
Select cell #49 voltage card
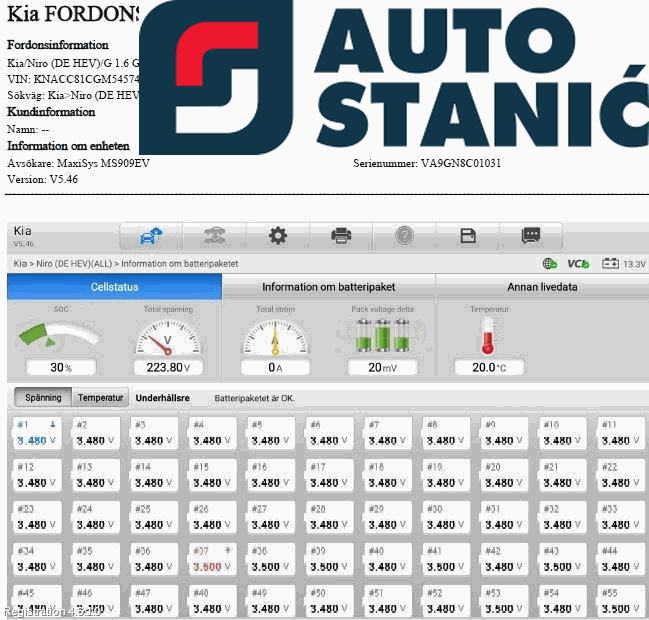click(x=271, y=601)
